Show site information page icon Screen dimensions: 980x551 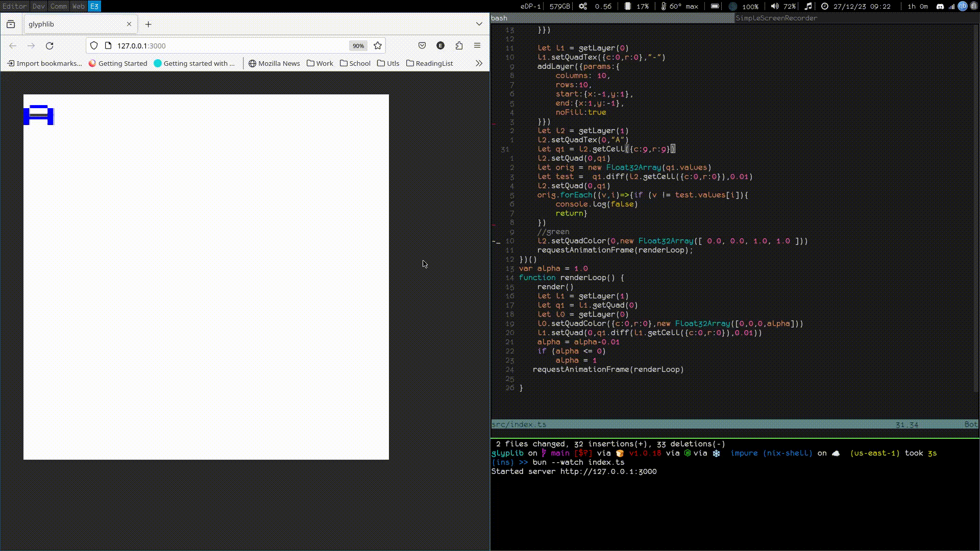tap(108, 46)
